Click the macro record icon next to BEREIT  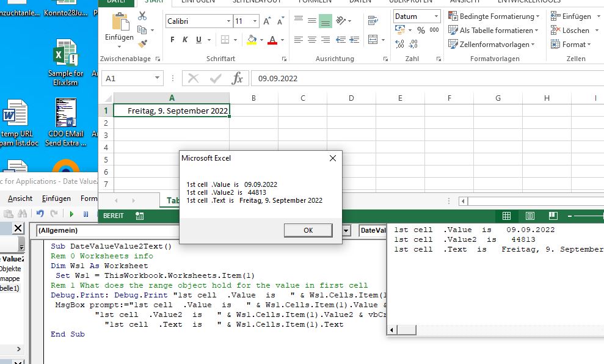pyautogui.click(x=139, y=216)
